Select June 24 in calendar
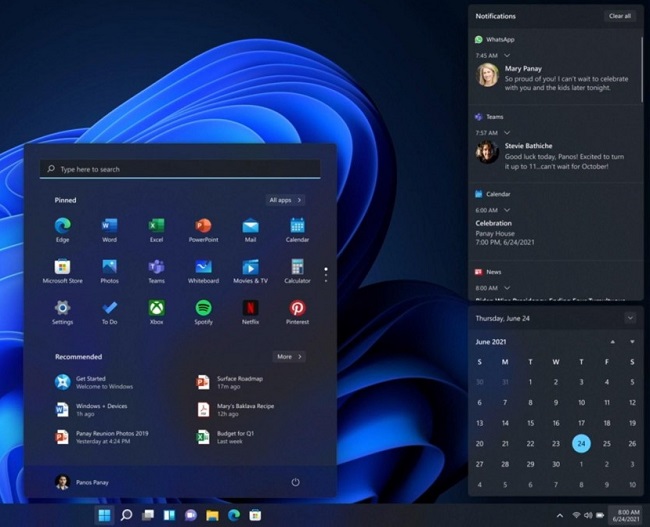 (581, 443)
